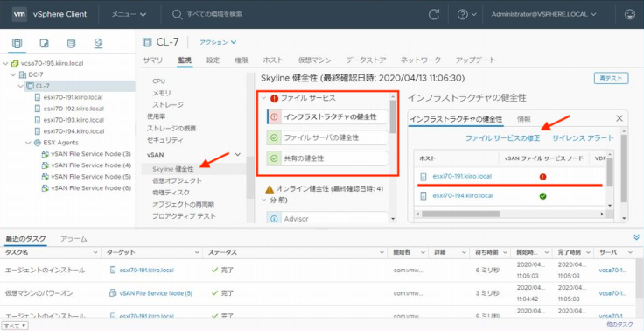The height and width of the screenshot is (331, 644).
Task: Collapse the vSAN section in monitor menu
Action: (x=237, y=155)
